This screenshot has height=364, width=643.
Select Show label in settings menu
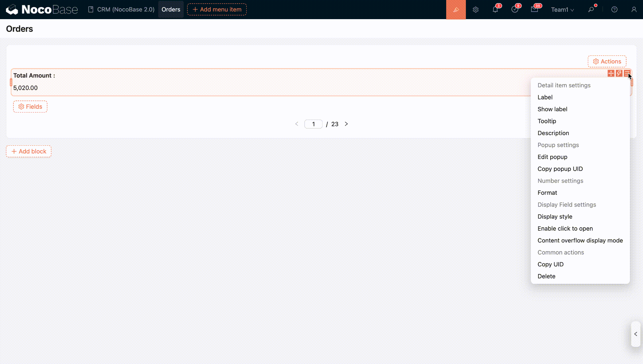(552, 109)
